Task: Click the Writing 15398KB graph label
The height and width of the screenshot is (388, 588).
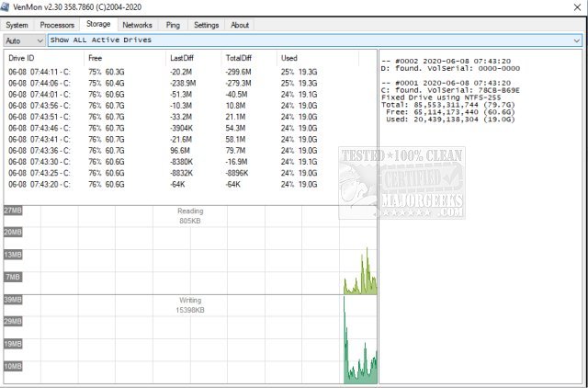Action: pos(190,305)
